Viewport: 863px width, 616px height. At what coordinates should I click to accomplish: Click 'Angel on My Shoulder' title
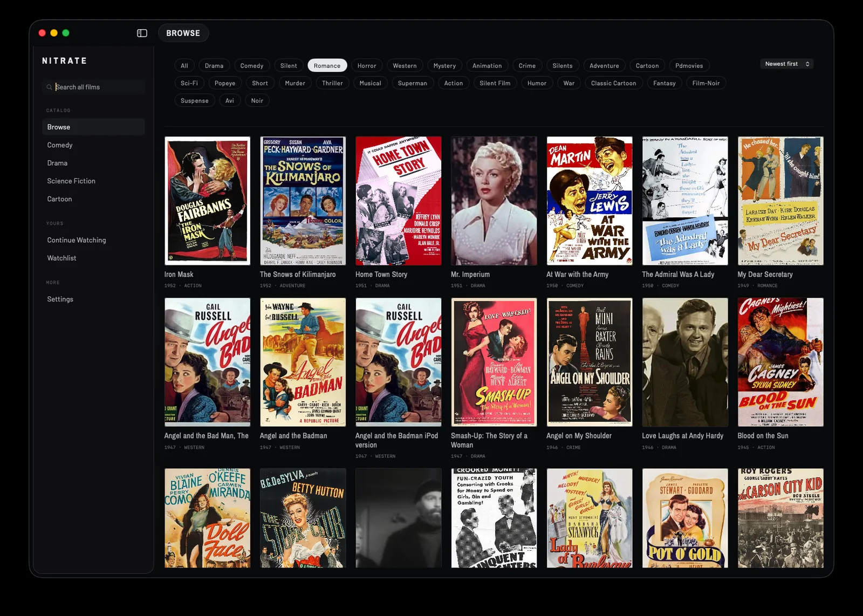pyautogui.click(x=579, y=436)
